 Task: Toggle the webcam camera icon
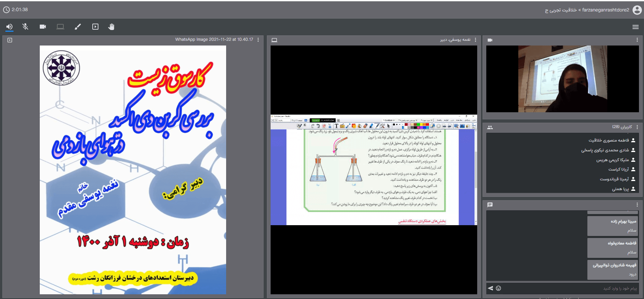(x=43, y=27)
